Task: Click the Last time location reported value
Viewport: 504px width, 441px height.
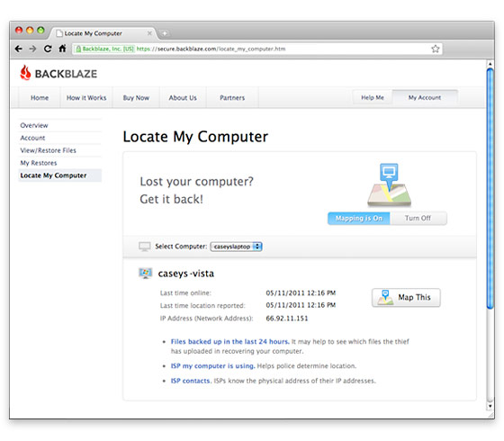Action: pos(301,305)
